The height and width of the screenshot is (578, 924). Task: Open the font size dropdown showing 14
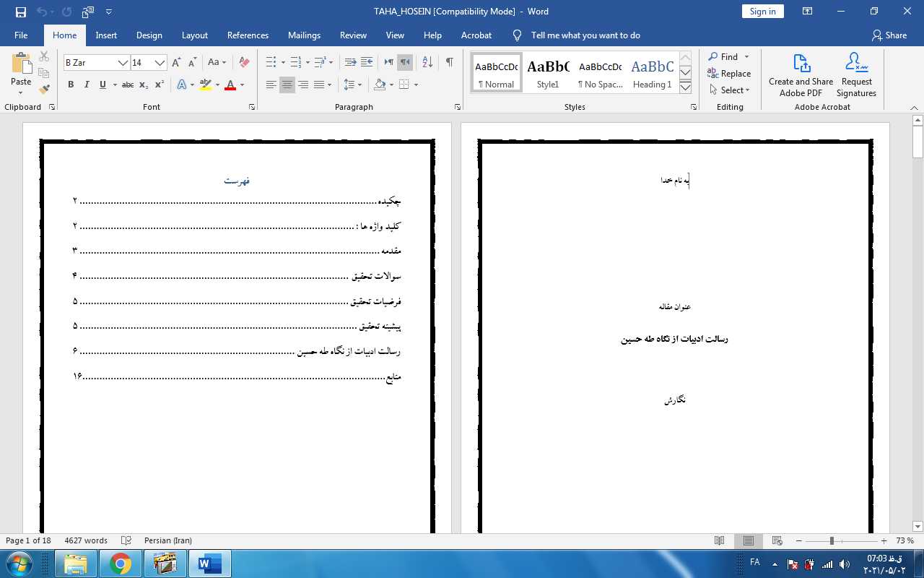160,63
